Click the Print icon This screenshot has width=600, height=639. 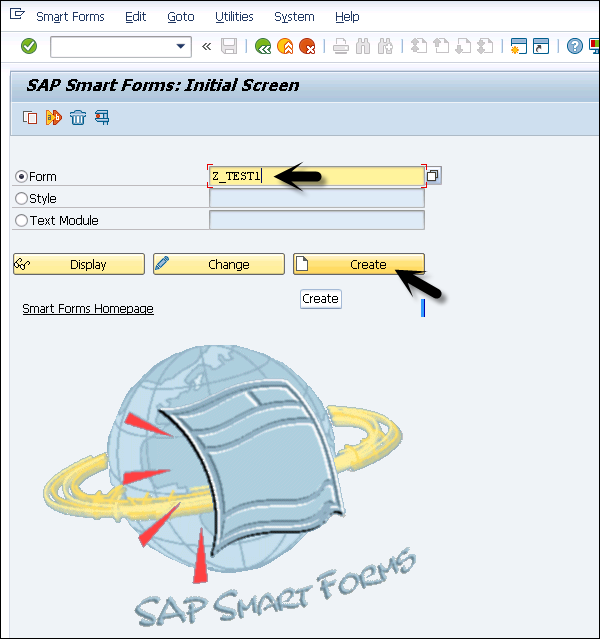point(341,46)
